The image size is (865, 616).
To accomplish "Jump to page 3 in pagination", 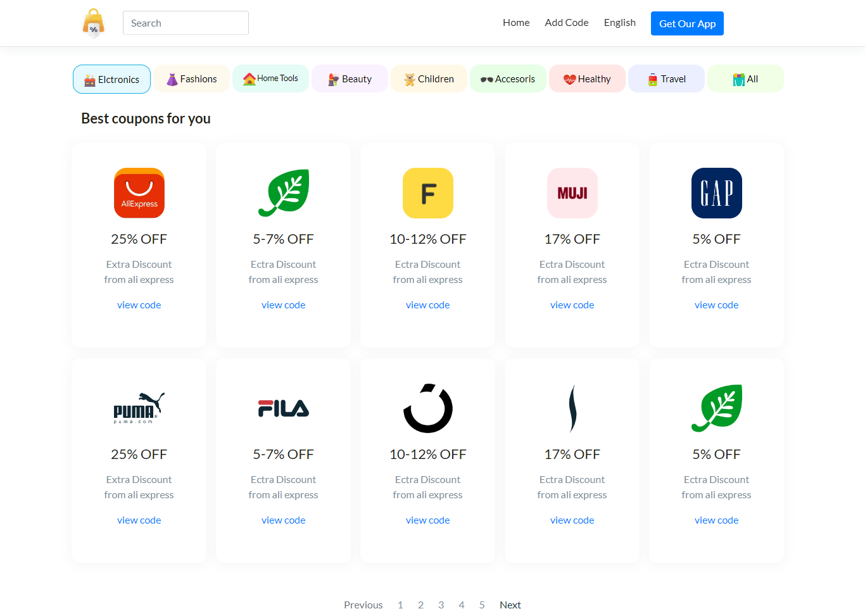I will click(441, 605).
